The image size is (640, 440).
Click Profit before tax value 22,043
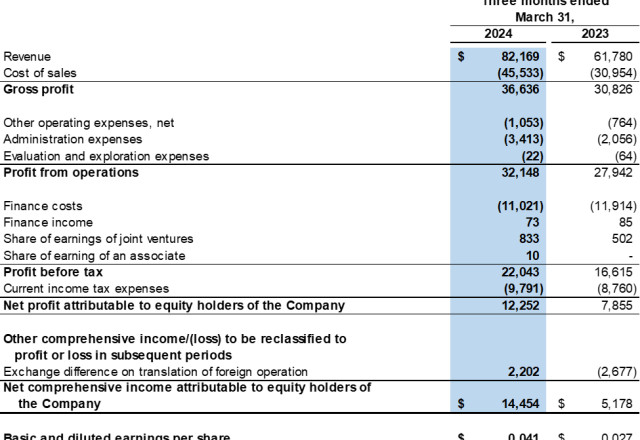click(520, 272)
